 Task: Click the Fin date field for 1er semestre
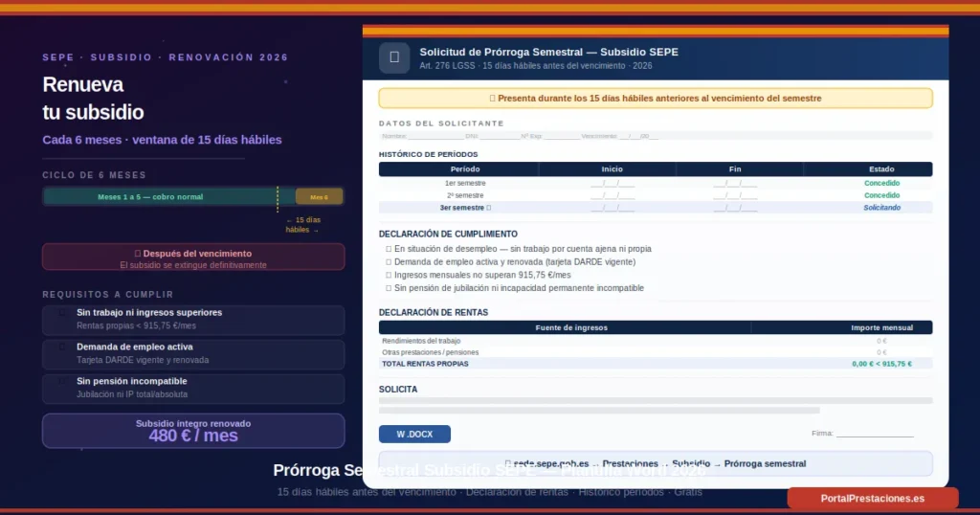point(735,184)
